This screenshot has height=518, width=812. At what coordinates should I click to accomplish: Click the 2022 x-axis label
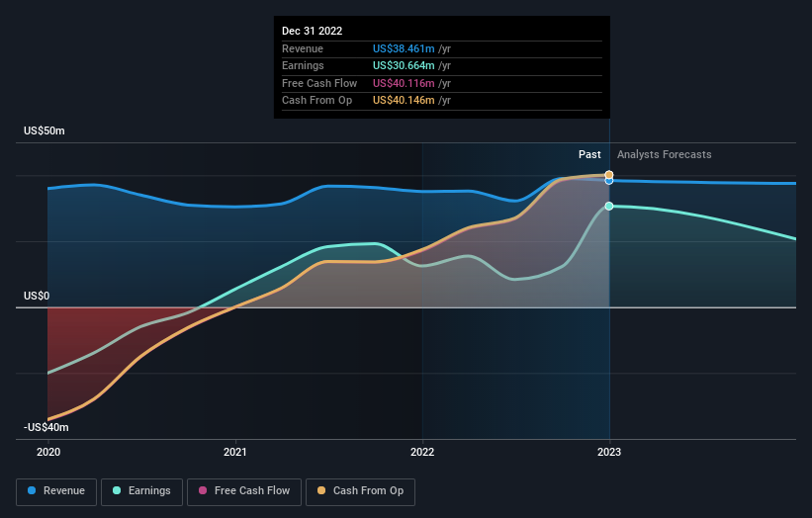(422, 452)
